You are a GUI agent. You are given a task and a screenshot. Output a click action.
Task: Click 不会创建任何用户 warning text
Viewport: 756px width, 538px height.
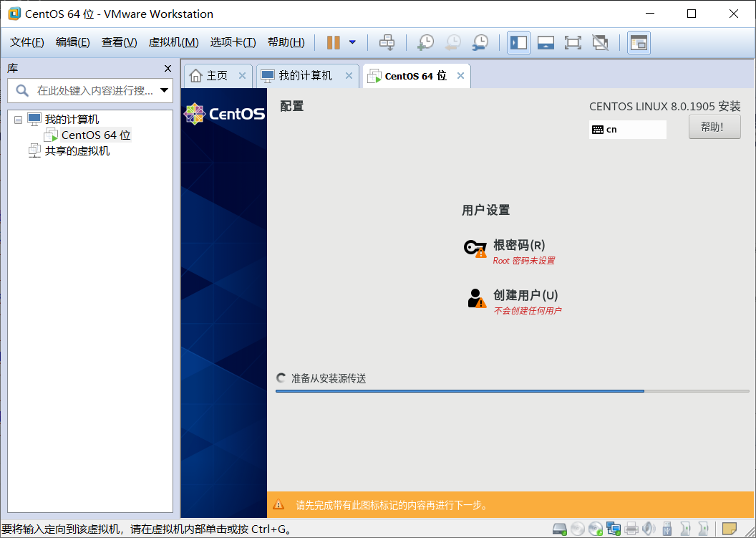528,311
